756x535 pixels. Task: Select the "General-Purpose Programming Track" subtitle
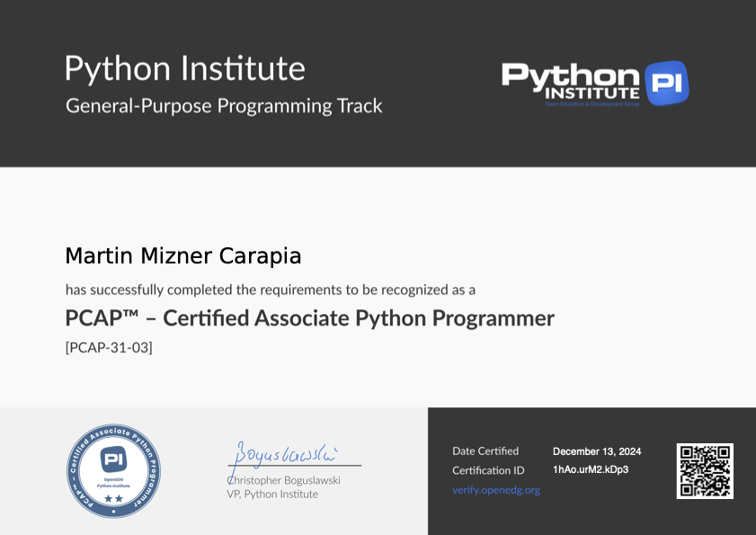coord(224,106)
